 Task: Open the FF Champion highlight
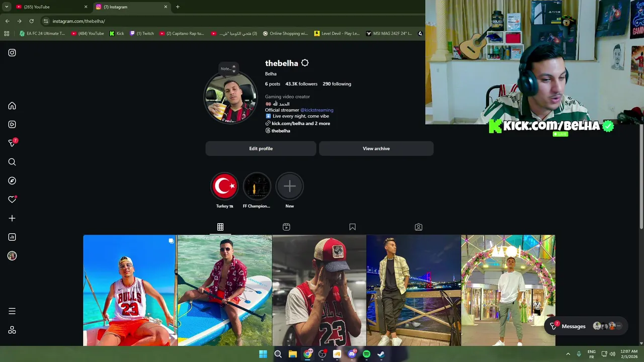257,187
